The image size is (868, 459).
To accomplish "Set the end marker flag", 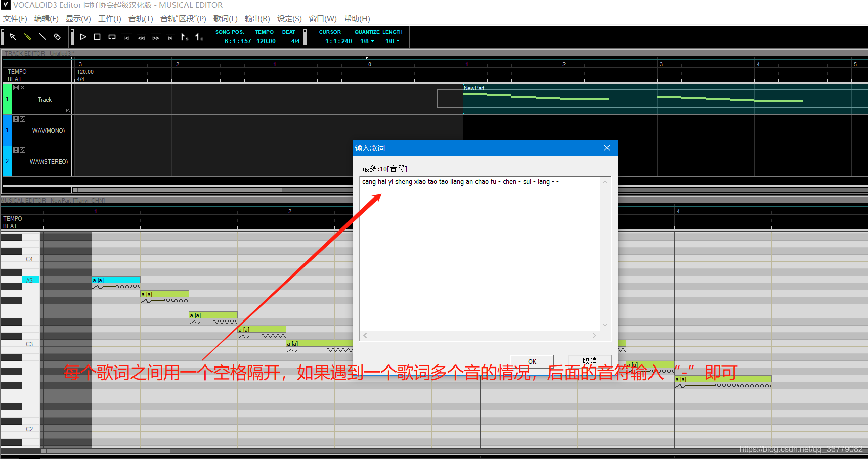I will pos(199,37).
